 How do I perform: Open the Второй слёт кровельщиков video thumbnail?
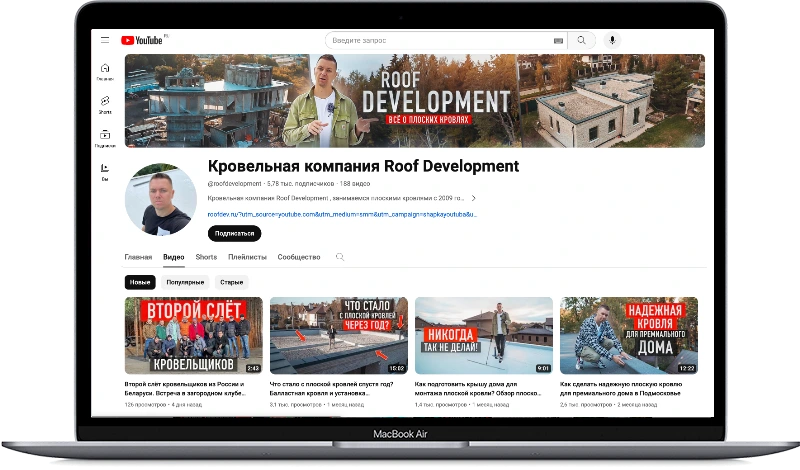[193, 335]
